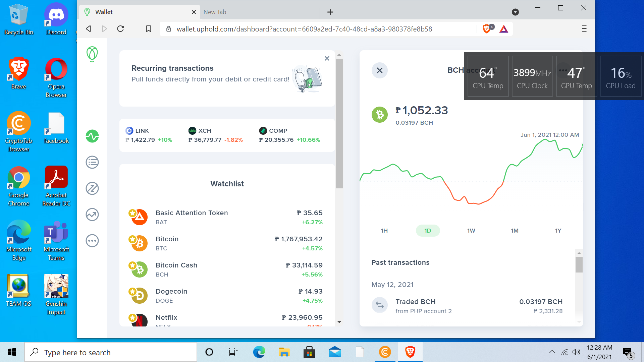Open the Genshin Impact desktop shortcut

click(x=56, y=295)
